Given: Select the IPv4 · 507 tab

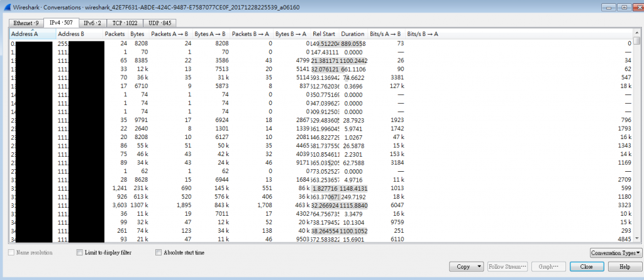Looking at the screenshot, I should point(61,23).
